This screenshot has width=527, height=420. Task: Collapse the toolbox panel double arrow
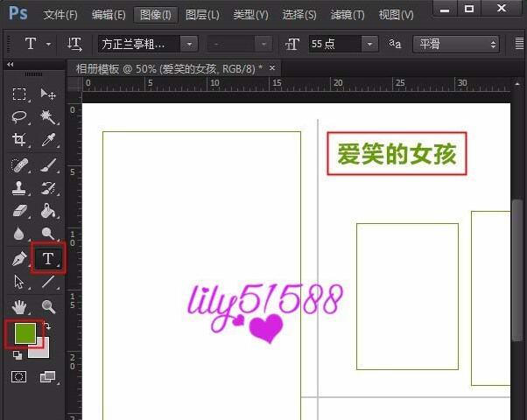pos(11,64)
